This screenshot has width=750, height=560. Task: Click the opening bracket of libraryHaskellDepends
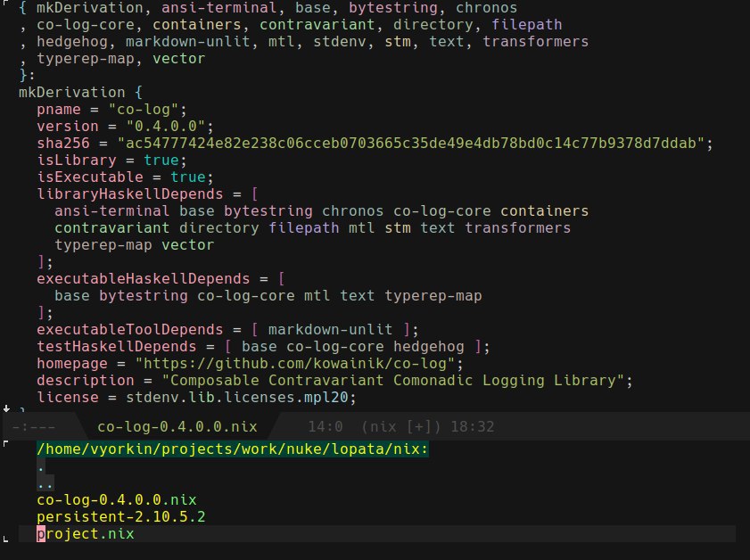254,194
